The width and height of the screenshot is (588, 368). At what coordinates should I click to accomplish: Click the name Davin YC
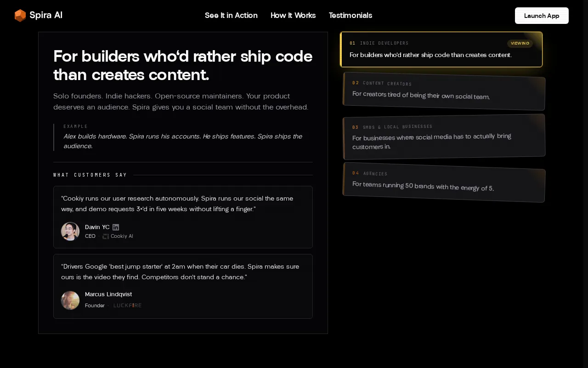point(97,227)
